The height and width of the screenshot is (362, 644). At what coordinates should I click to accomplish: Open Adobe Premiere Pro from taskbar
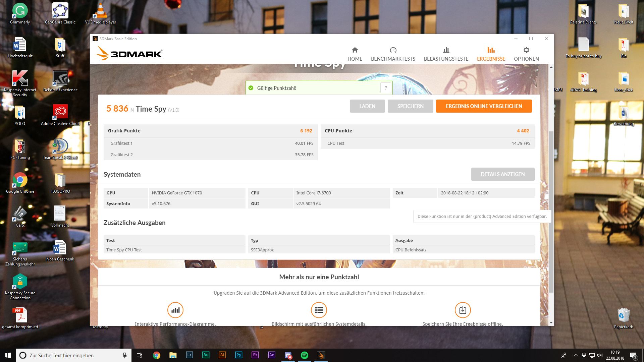click(255, 355)
